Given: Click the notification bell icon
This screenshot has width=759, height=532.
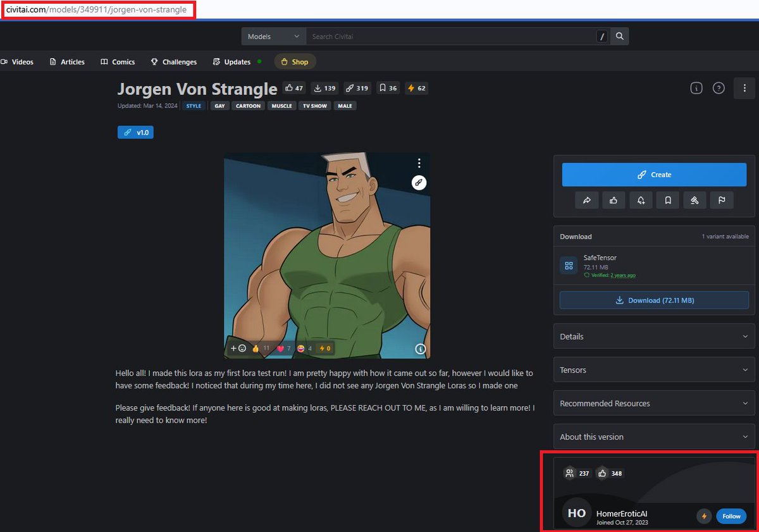Looking at the screenshot, I should (641, 201).
